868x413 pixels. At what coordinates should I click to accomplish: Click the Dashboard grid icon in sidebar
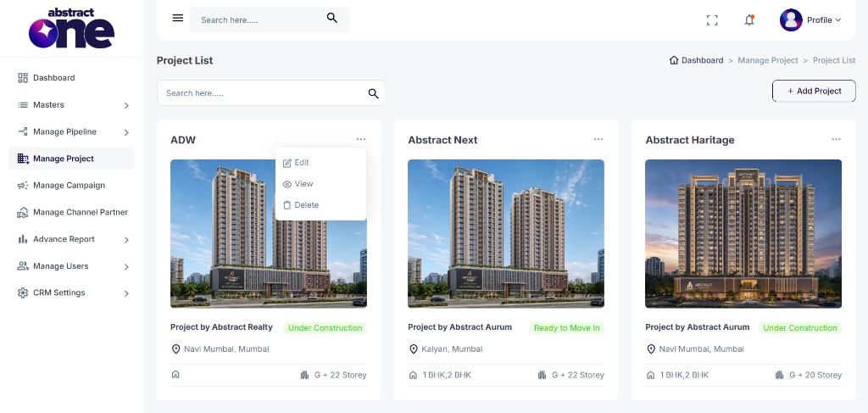pos(23,78)
